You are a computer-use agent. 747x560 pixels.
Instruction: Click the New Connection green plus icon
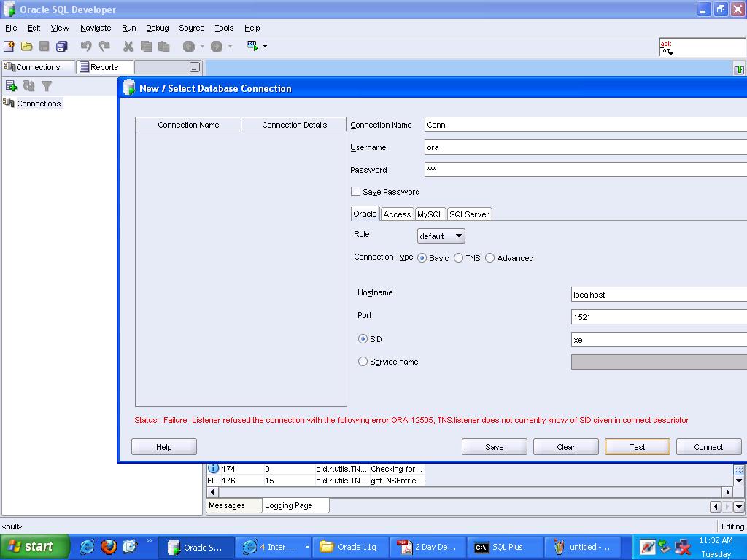tap(11, 86)
